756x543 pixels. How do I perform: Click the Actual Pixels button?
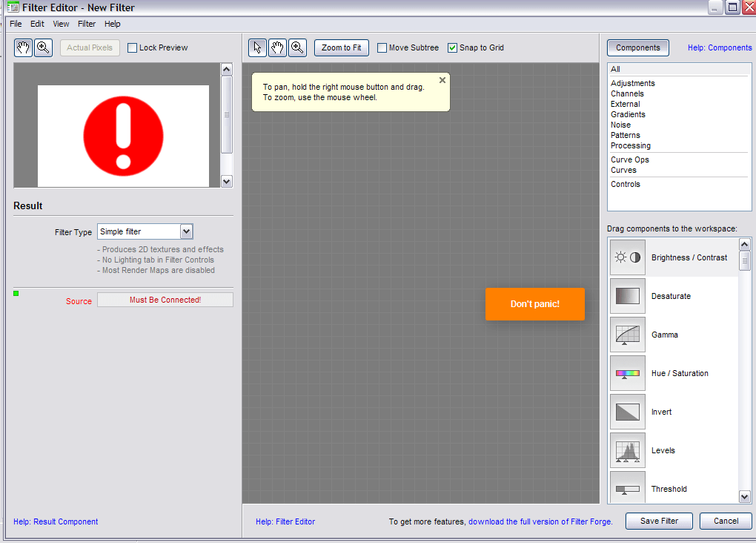click(x=90, y=47)
